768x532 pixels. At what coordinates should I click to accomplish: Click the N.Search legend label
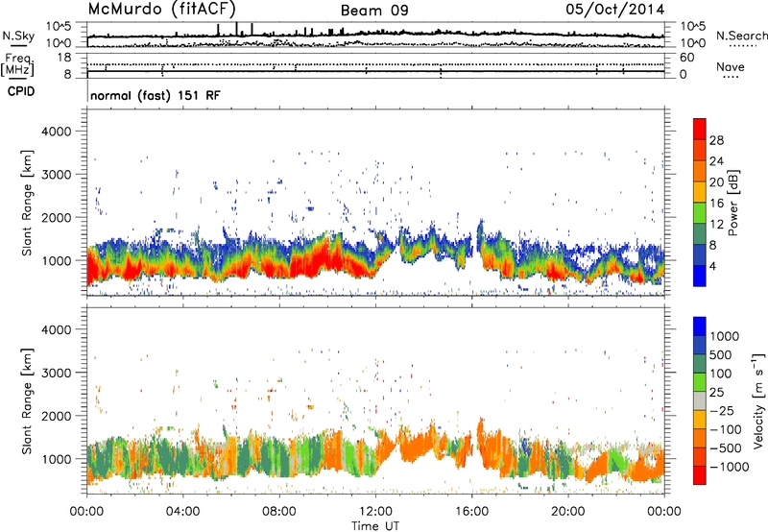point(742,36)
